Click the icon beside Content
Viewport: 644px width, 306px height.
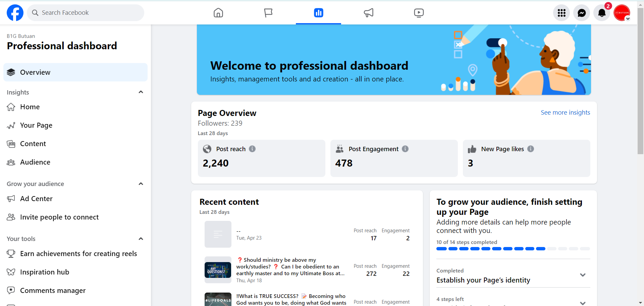[x=11, y=144]
